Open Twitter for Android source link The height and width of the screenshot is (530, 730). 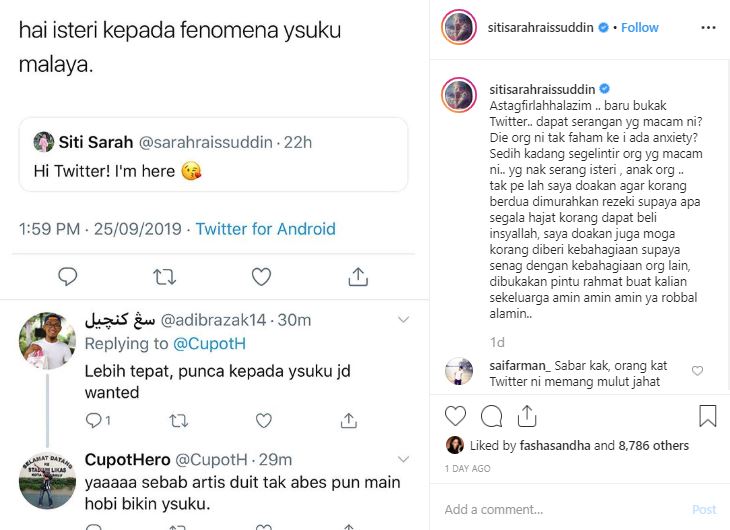tap(265, 229)
